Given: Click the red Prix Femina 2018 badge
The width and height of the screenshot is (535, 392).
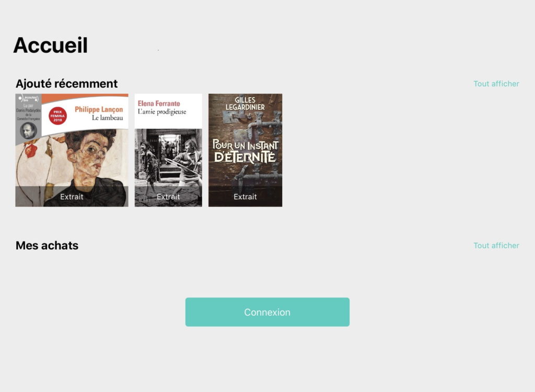Looking at the screenshot, I should 57,116.
